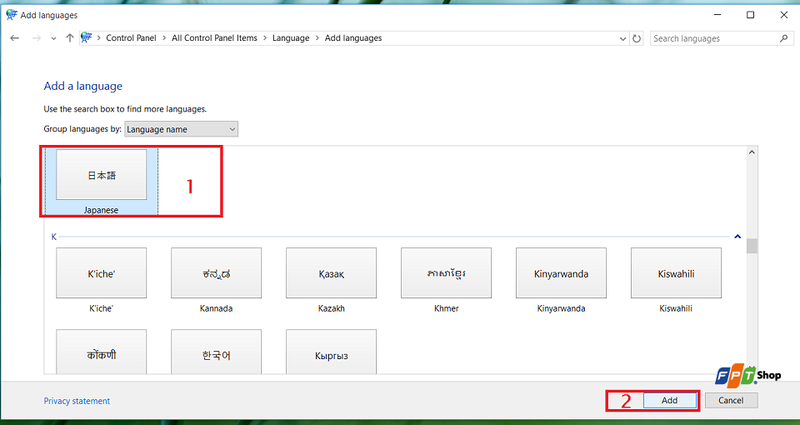The width and height of the screenshot is (800, 425).
Task: Click the Control Panel address bar icon
Action: pos(86,38)
